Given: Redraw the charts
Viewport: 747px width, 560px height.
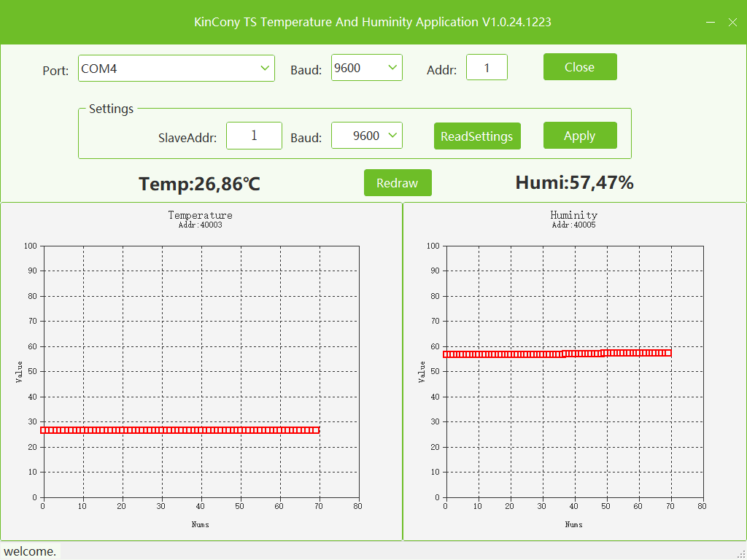Looking at the screenshot, I should [x=398, y=183].
